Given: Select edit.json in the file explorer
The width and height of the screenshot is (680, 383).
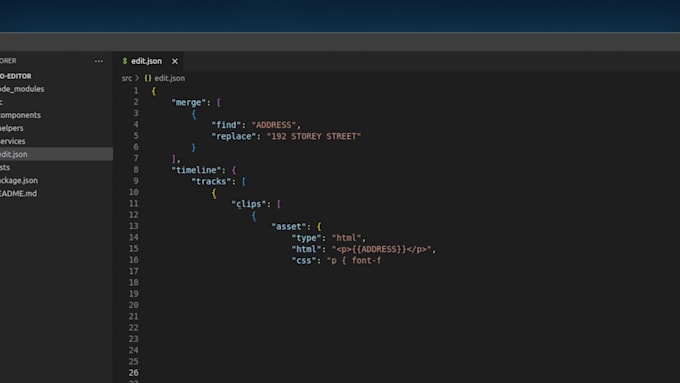Looking at the screenshot, I should click(x=56, y=154).
